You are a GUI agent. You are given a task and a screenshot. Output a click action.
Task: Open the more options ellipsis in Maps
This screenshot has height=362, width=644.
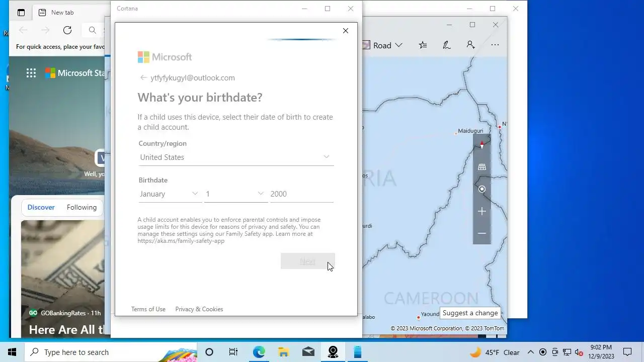(495, 45)
